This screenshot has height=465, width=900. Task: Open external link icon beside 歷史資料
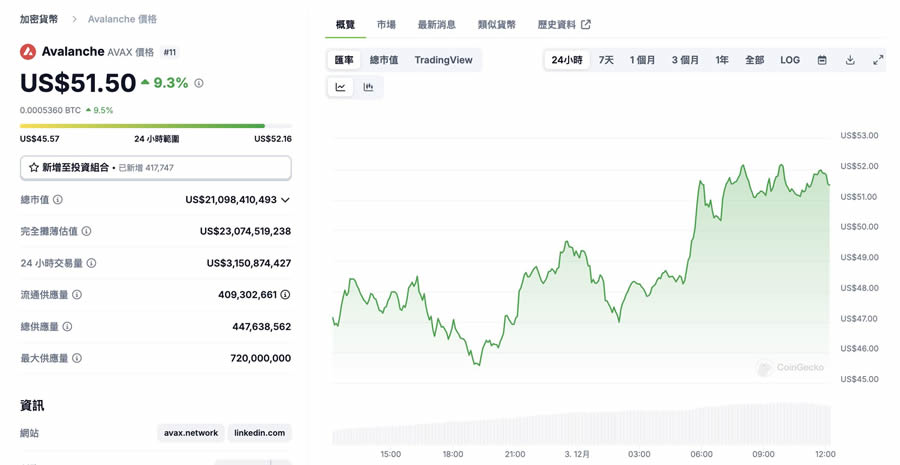[x=585, y=25]
